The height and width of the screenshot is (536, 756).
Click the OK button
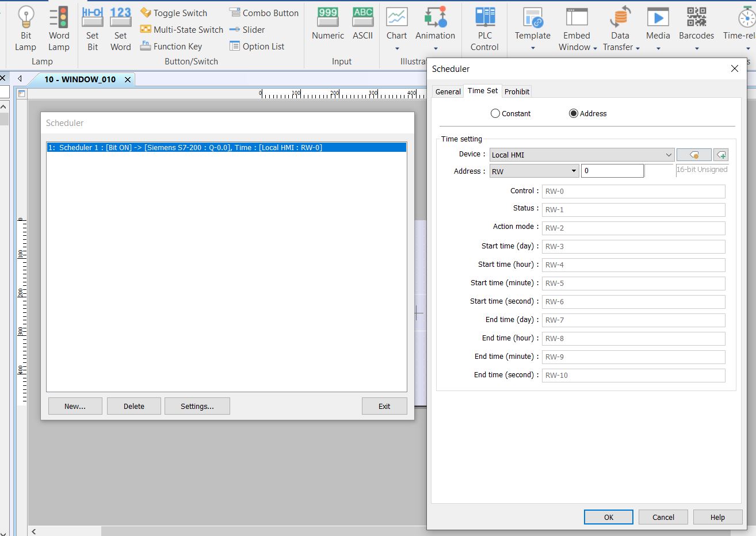tap(608, 517)
